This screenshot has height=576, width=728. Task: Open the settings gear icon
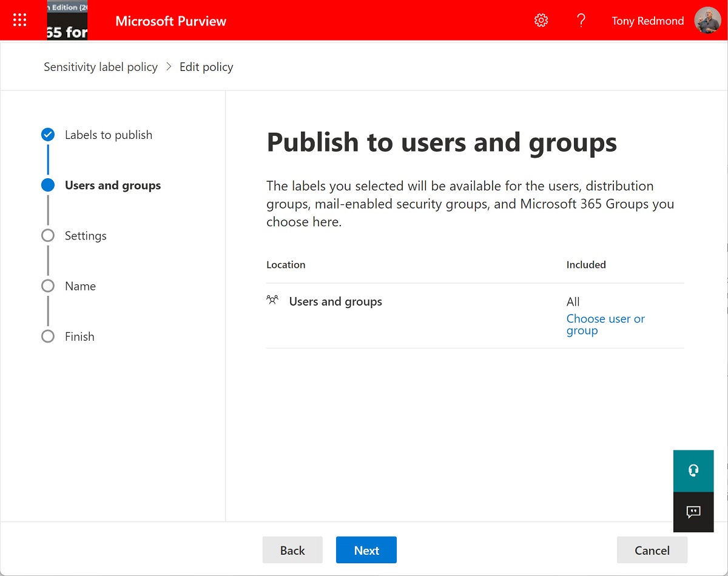click(x=541, y=21)
